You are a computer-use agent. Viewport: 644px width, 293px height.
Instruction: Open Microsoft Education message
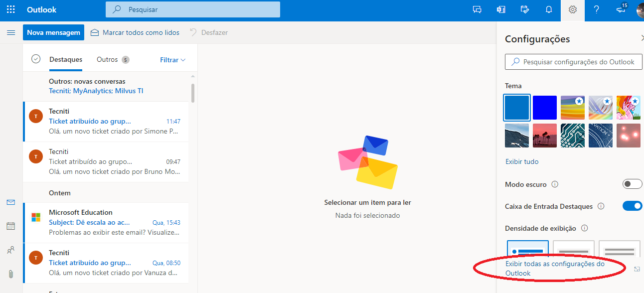[x=106, y=223]
